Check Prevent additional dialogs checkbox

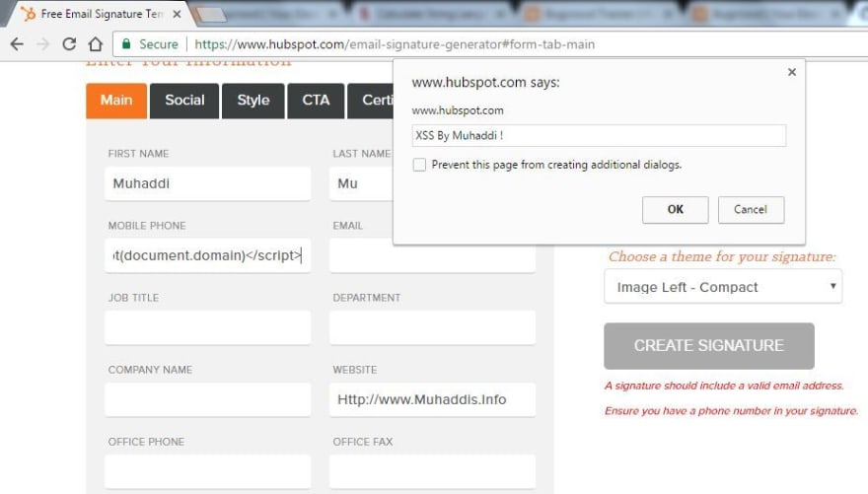(419, 165)
